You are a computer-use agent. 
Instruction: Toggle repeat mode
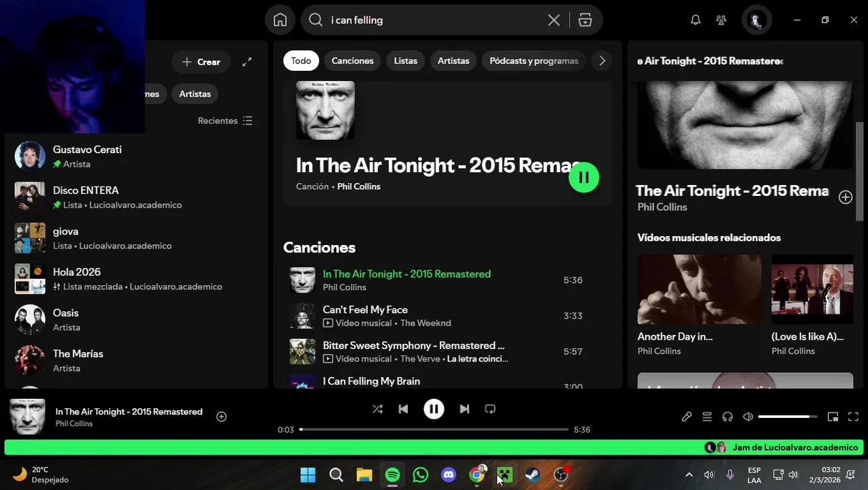tap(490, 409)
